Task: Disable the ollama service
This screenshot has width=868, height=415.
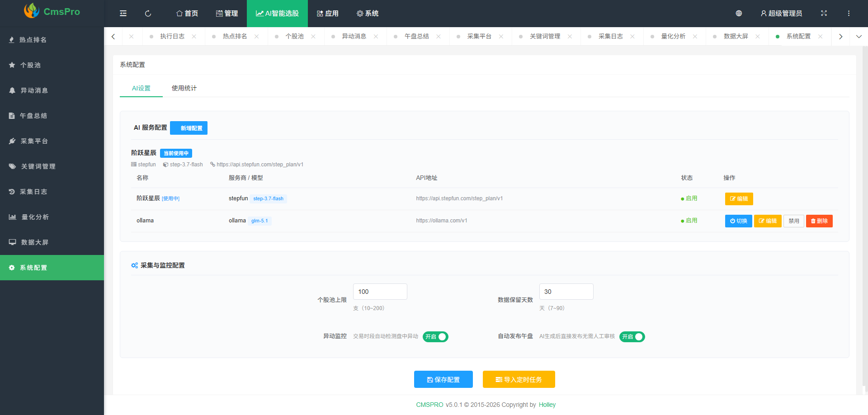Action: (x=794, y=221)
